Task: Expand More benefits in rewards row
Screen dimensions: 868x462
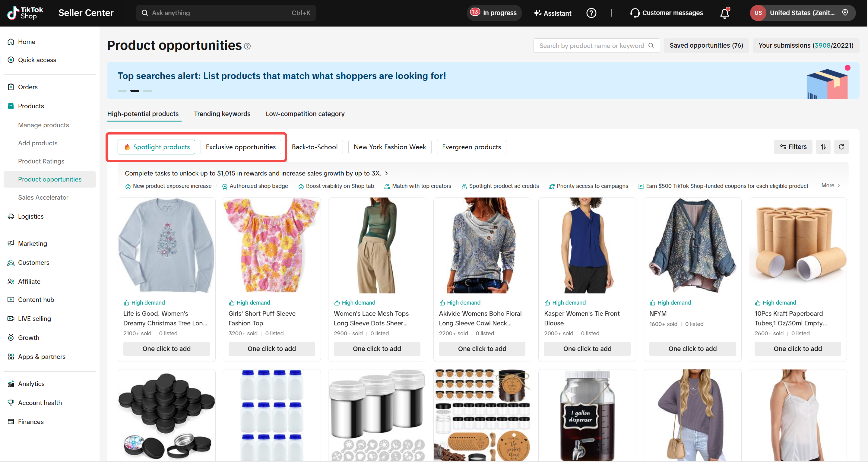Action: coord(831,186)
